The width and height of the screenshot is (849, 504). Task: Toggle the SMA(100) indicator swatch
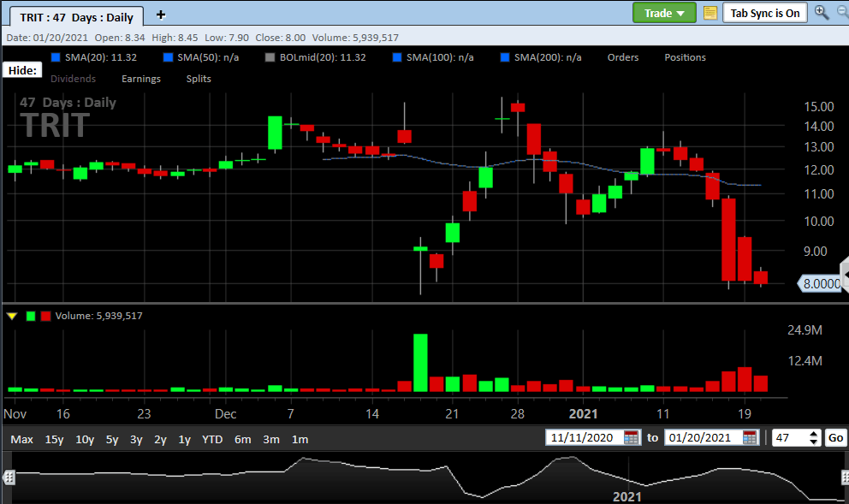pos(397,57)
